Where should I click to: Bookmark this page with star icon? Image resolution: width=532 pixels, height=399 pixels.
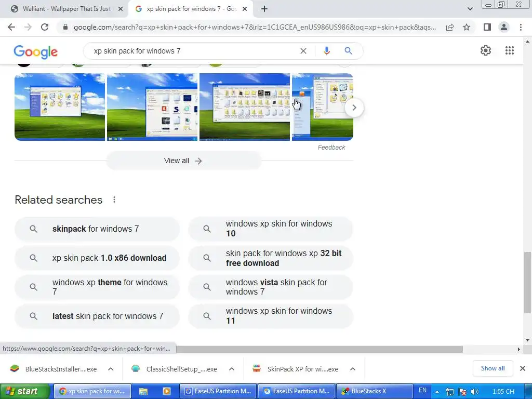[467, 27]
